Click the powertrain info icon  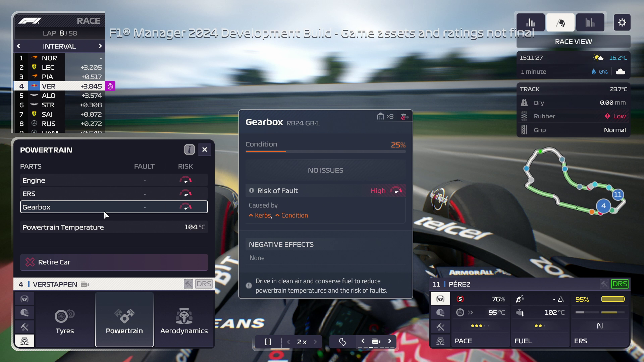(189, 149)
